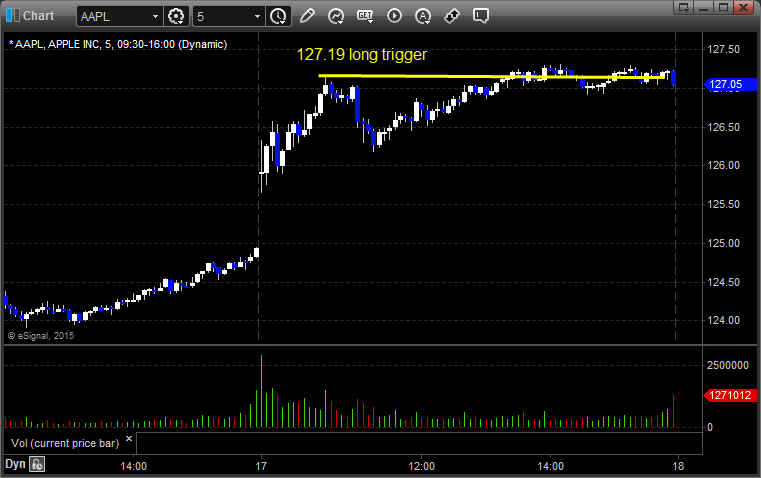Click the red 1271012 volume marker

730,396
